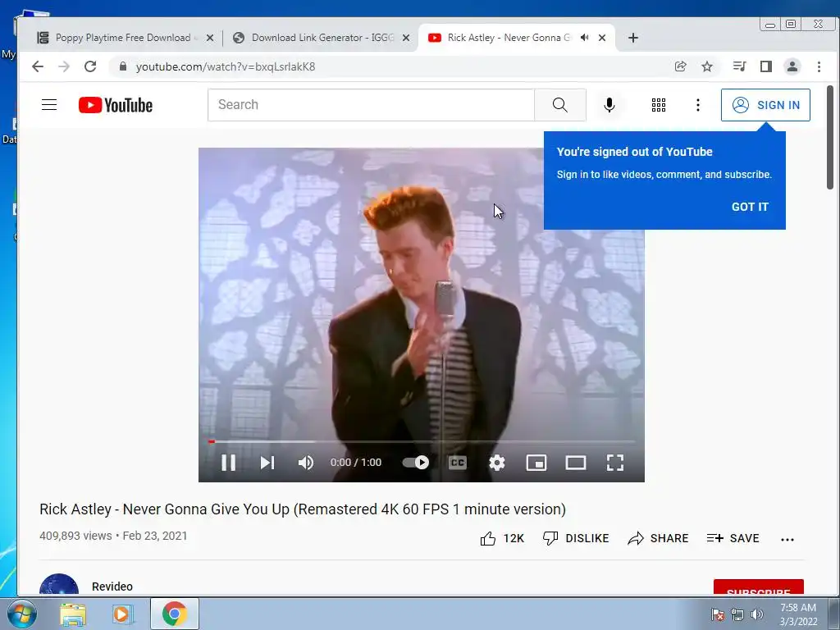
Task: Click the search magnifier button
Action: coord(559,105)
